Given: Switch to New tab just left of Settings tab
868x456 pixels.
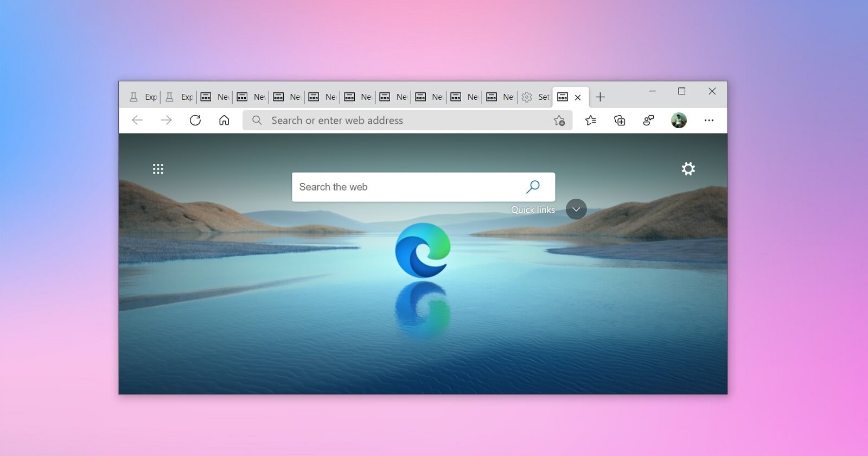Looking at the screenshot, I should tap(500, 97).
